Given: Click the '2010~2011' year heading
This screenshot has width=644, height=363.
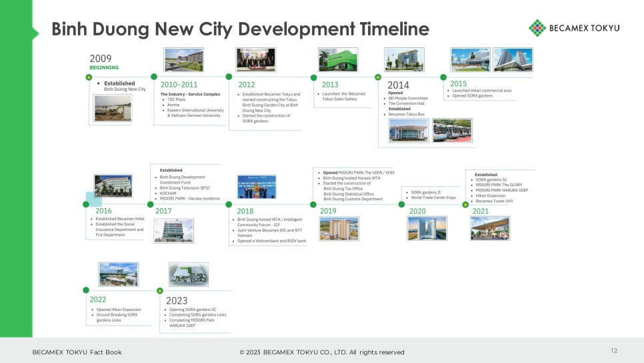Looking at the screenshot, I should 179,85.
